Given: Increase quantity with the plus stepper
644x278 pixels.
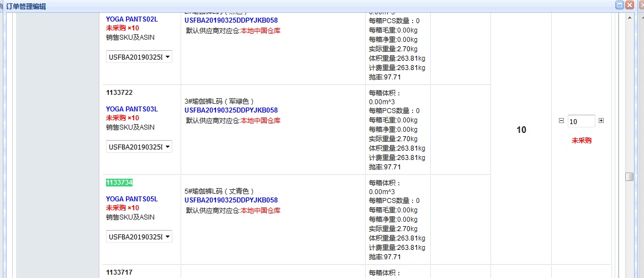Looking at the screenshot, I should coord(601,121).
